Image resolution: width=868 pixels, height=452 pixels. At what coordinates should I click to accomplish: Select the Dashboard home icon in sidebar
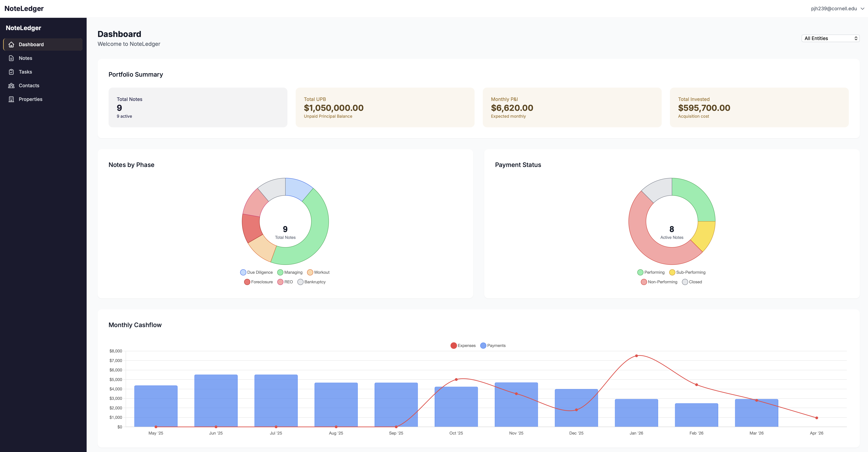[11, 44]
